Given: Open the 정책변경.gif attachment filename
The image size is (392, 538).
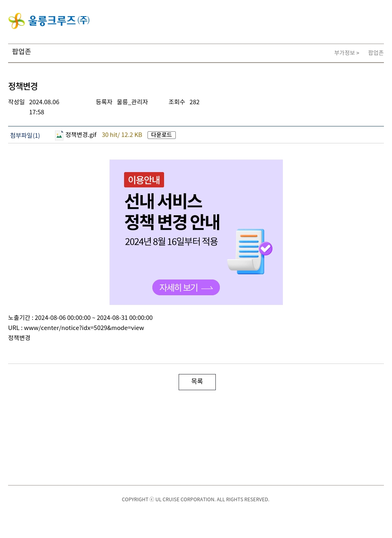Looking at the screenshot, I should [x=81, y=135].
